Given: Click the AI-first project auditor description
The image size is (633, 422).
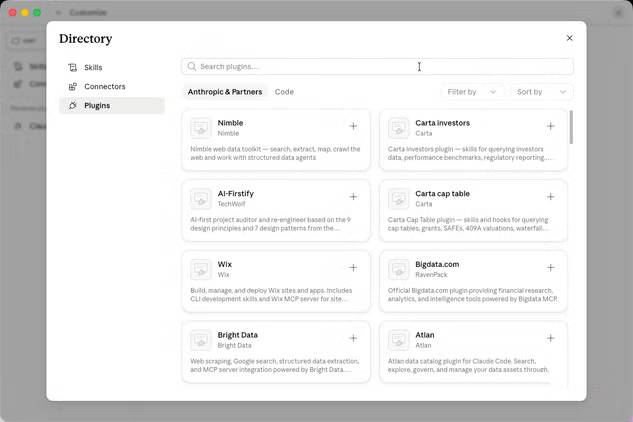Looking at the screenshot, I should click(x=270, y=224).
